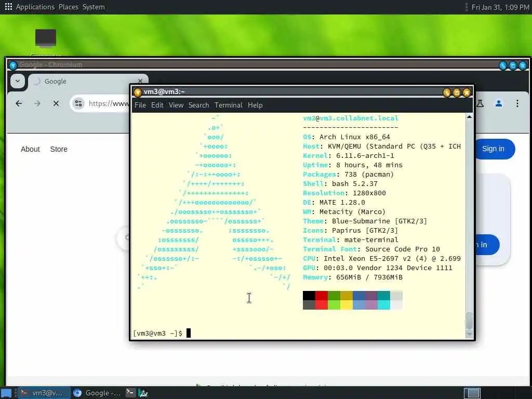Click the text '8 hours, 48 mins'
532x399 pixels.
(x=369, y=165)
